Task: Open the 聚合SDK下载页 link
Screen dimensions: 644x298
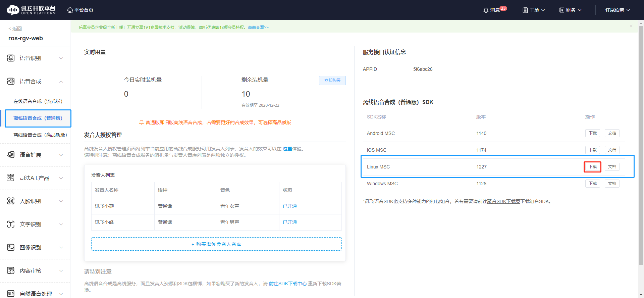Action: [503, 201]
